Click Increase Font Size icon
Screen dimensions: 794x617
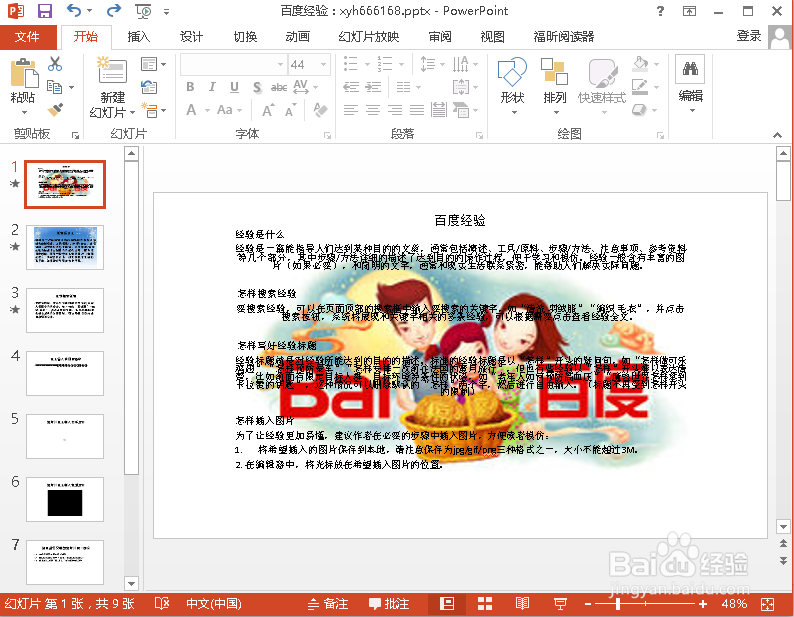pyautogui.click(x=268, y=110)
